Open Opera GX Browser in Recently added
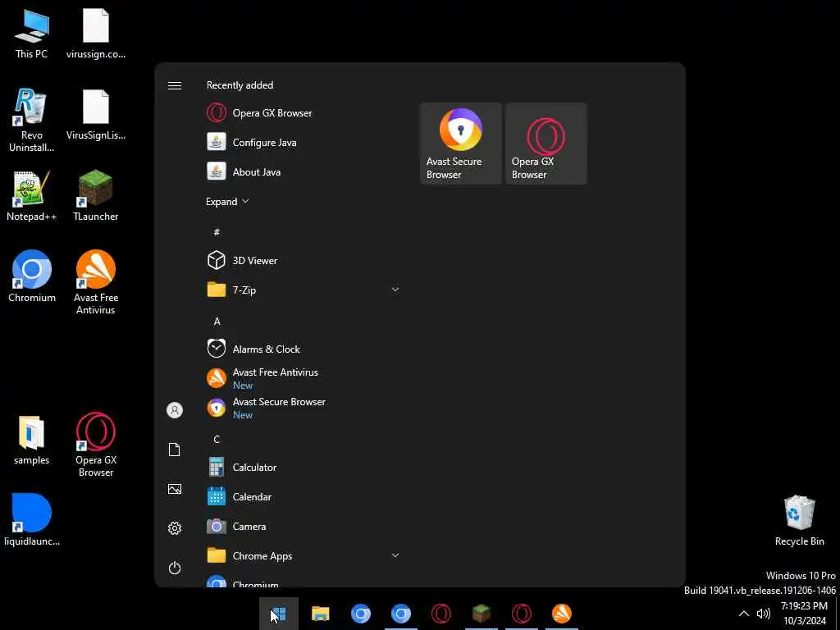This screenshot has height=630, width=840. (x=305, y=113)
